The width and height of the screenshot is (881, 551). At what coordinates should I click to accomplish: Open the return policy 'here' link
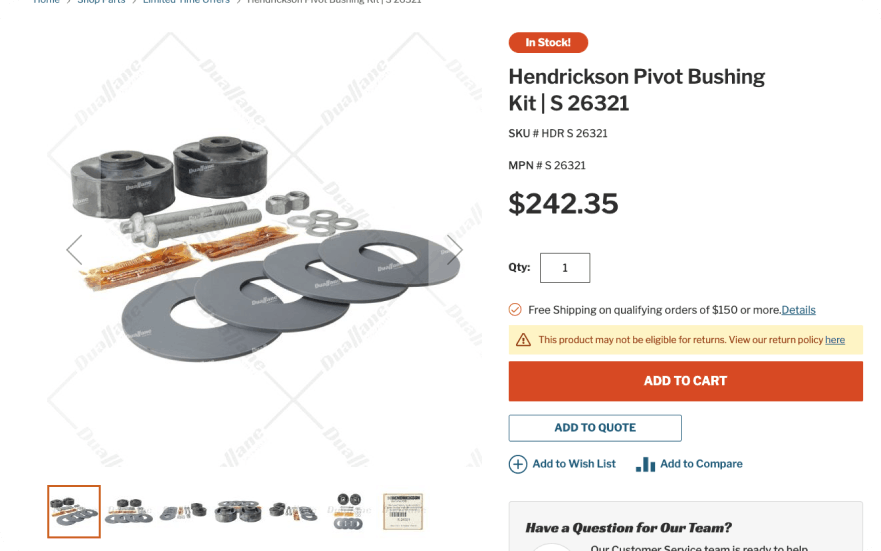(x=835, y=340)
